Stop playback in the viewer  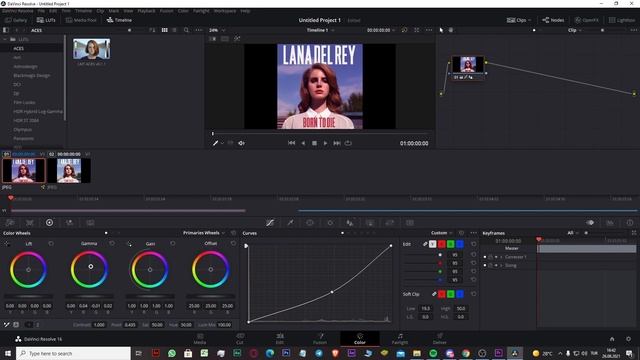pos(314,143)
